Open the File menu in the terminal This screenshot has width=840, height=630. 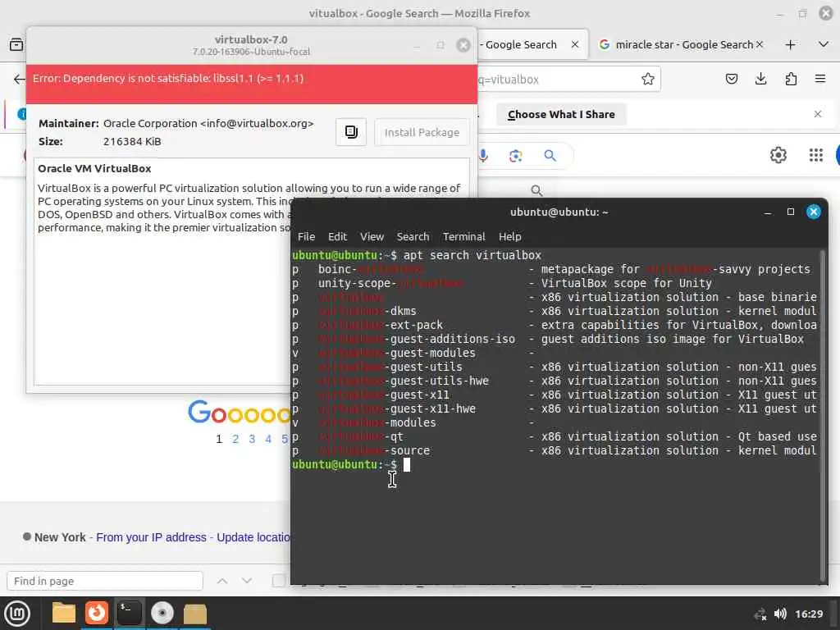pyautogui.click(x=307, y=236)
